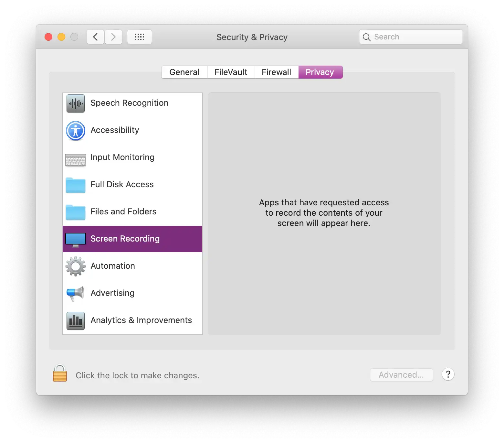Click the Advertising megaphone icon
The width and height of the screenshot is (504, 443).
[x=75, y=293]
